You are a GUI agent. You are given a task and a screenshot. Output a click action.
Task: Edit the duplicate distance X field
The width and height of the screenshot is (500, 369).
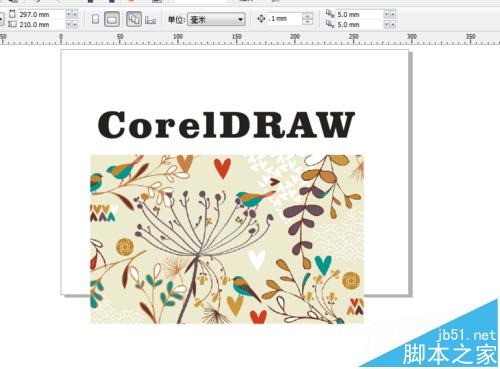point(359,14)
